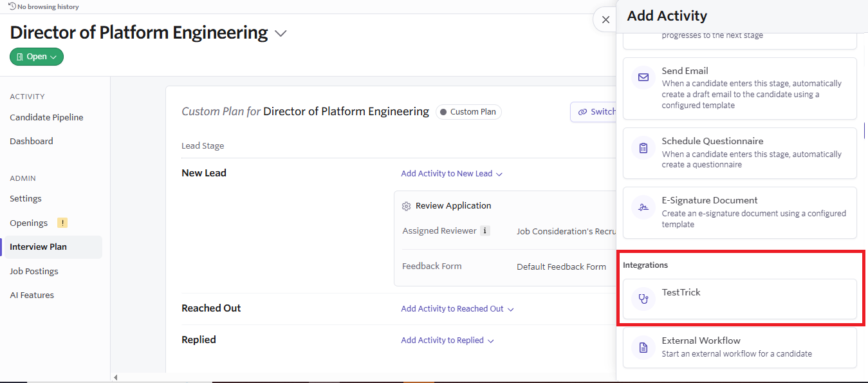Open AI Features in sidebar
Screen dimensions: 868x383
coord(32,295)
